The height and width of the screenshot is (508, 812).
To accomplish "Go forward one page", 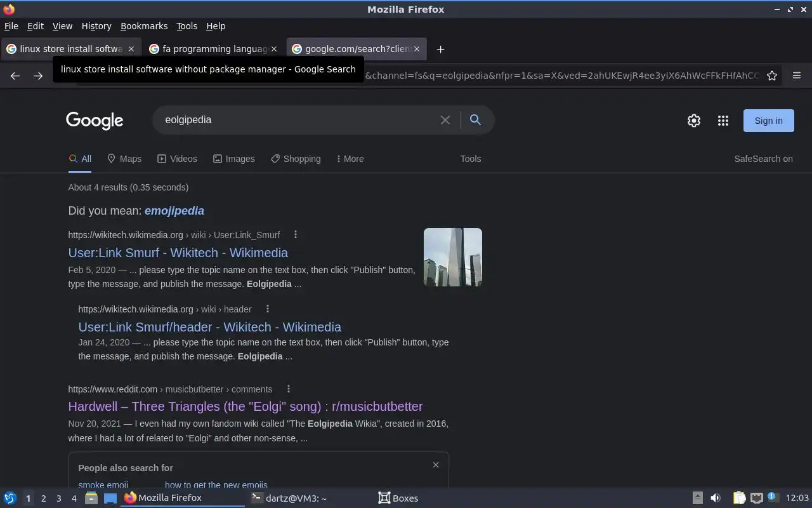I will (38, 76).
